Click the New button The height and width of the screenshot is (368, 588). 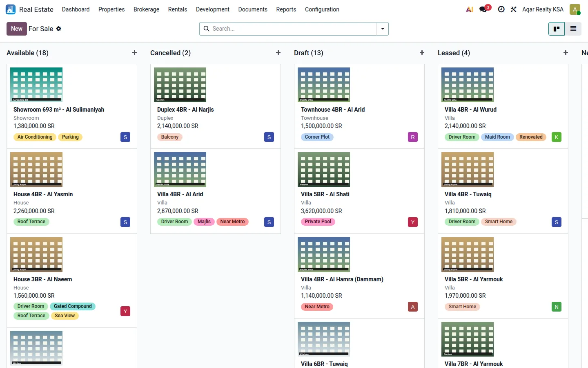pos(17,29)
